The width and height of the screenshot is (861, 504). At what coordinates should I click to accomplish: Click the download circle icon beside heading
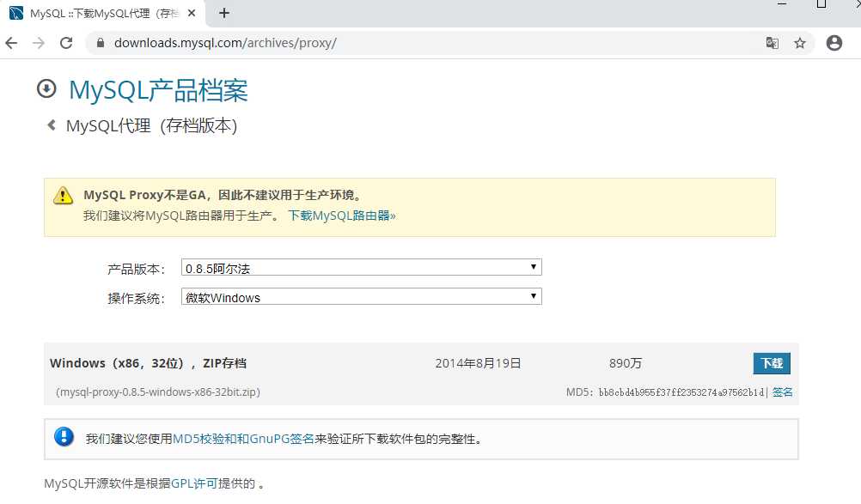tap(46, 88)
